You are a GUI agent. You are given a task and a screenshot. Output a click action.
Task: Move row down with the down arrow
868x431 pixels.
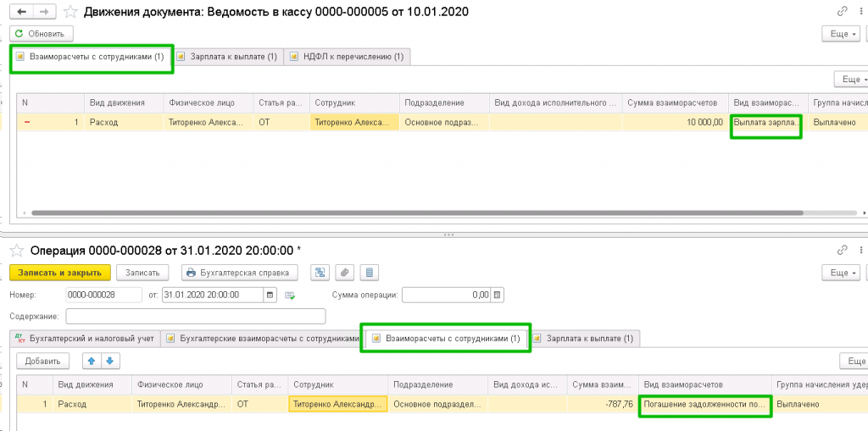[x=110, y=361]
